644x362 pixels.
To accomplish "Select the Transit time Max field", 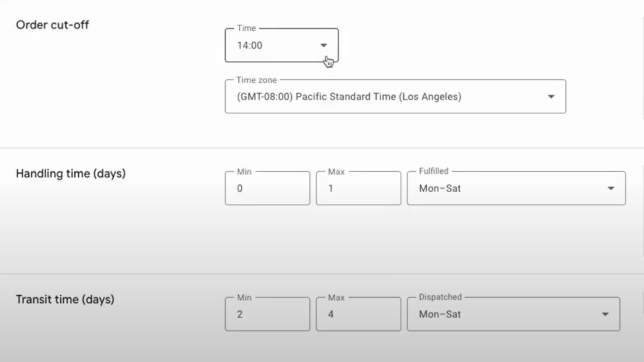I will coord(358,314).
